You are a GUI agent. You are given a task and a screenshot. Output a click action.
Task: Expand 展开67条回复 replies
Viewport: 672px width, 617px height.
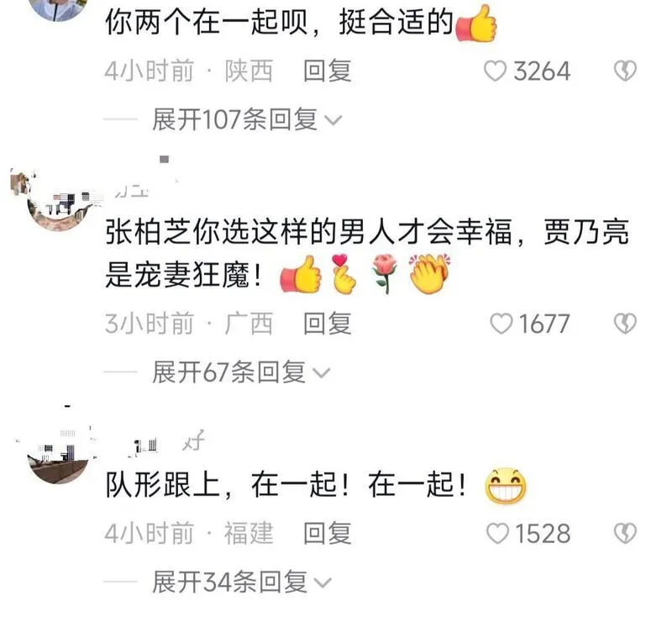pyautogui.click(x=241, y=372)
